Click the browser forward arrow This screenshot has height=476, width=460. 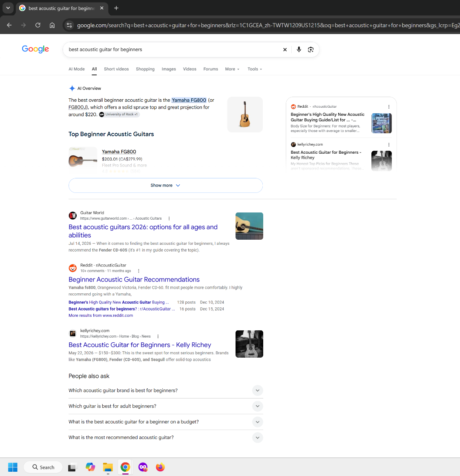[x=23, y=25]
